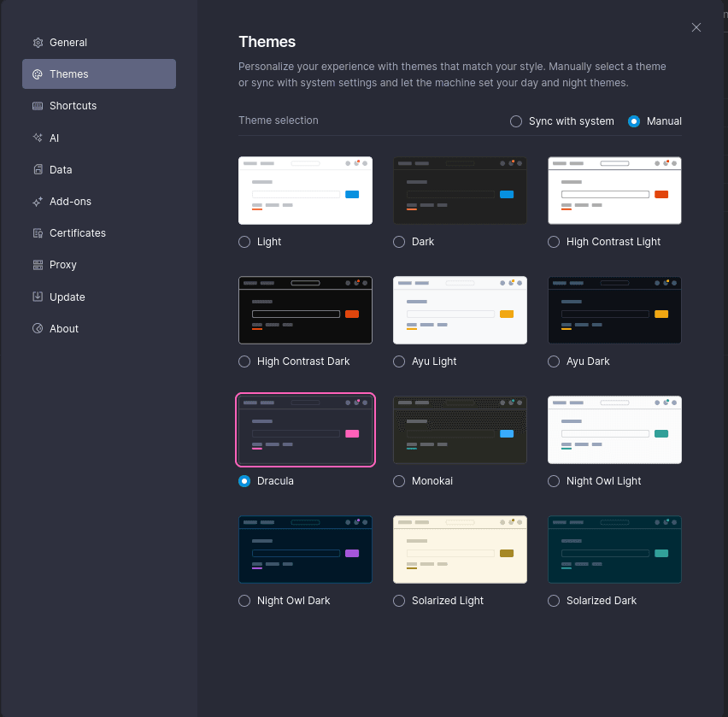This screenshot has width=728, height=717.
Task: Close the settings dialog with X
Action: [696, 27]
